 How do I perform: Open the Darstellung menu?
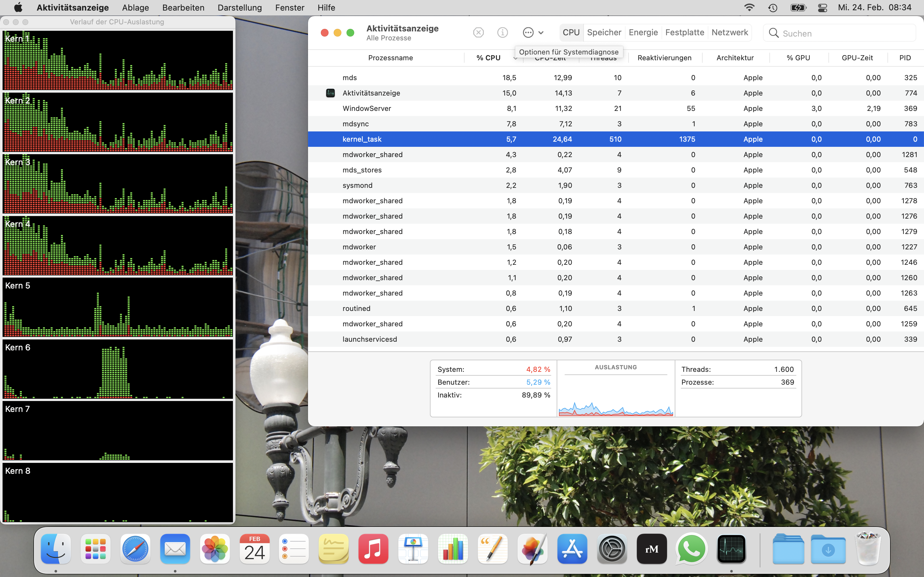pos(239,8)
